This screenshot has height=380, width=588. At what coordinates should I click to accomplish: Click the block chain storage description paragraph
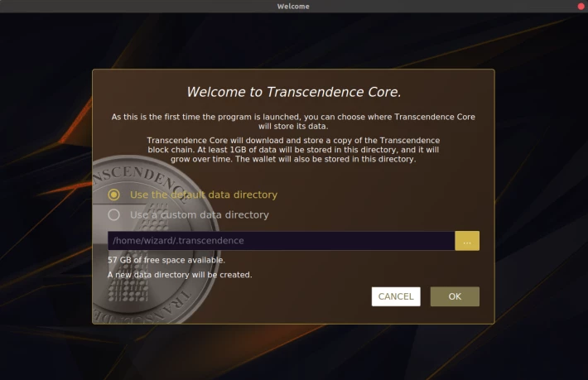(293, 150)
